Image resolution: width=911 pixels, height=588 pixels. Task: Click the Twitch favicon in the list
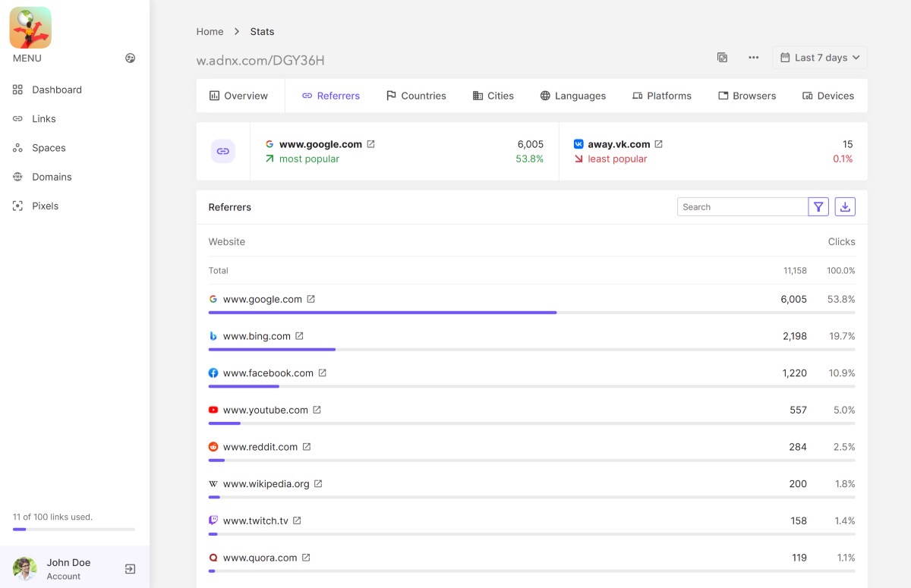click(213, 520)
